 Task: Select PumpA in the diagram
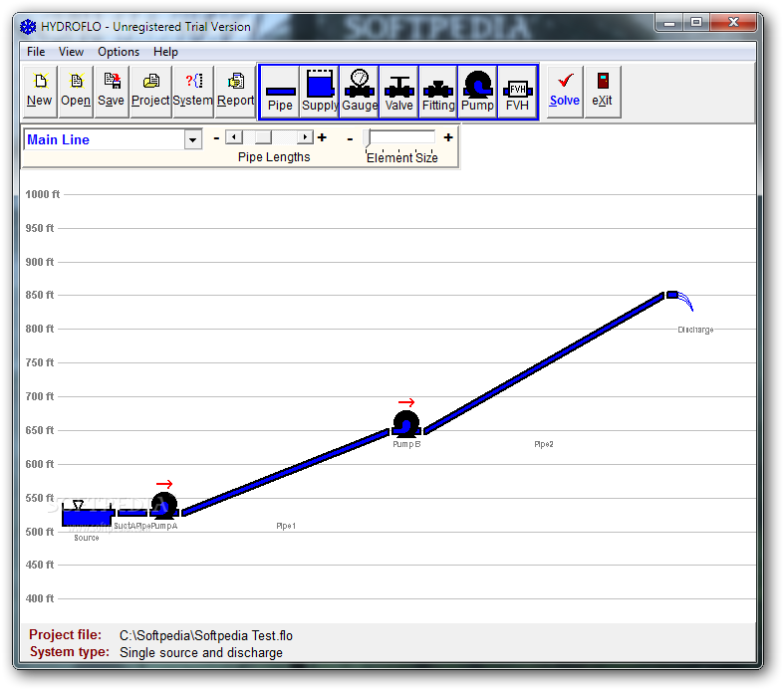[x=164, y=506]
